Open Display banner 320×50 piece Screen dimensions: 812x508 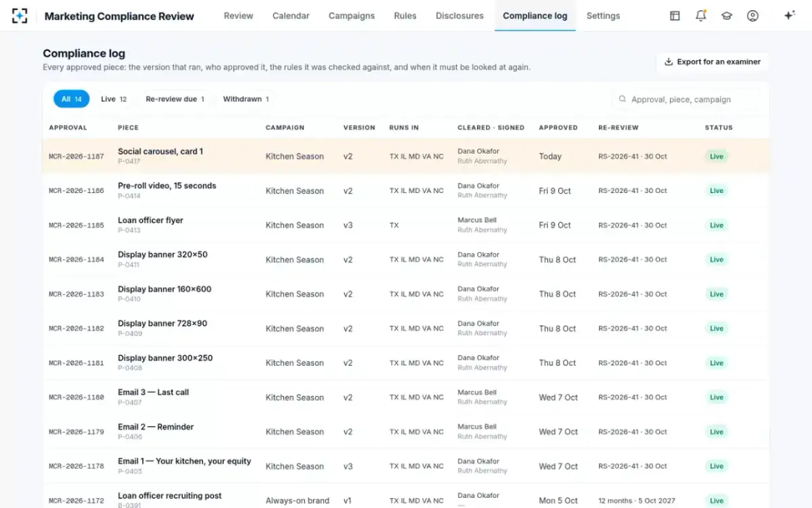click(x=162, y=255)
